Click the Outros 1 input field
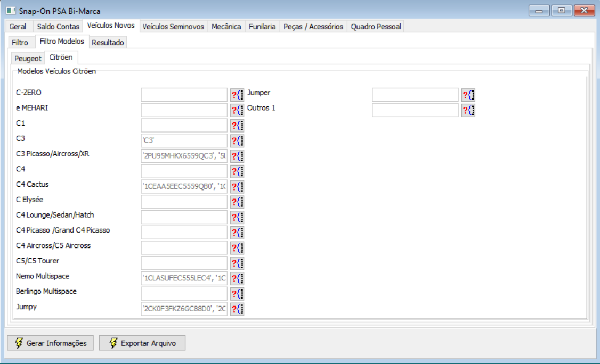The height and width of the screenshot is (364, 600). [x=415, y=110]
